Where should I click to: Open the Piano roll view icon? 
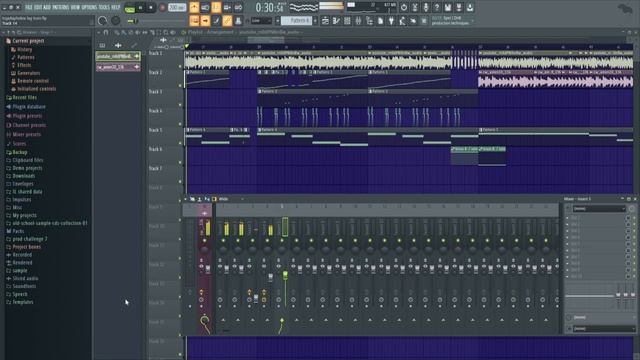(336, 21)
